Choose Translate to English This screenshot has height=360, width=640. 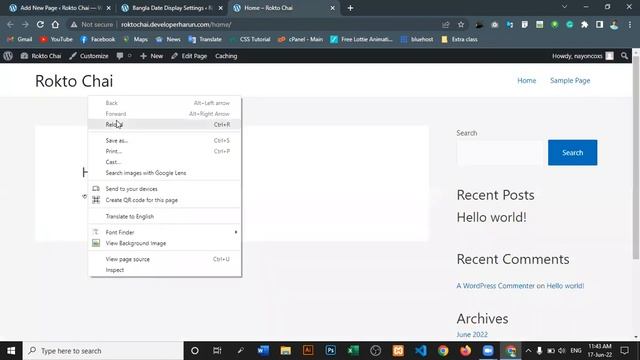point(164,216)
